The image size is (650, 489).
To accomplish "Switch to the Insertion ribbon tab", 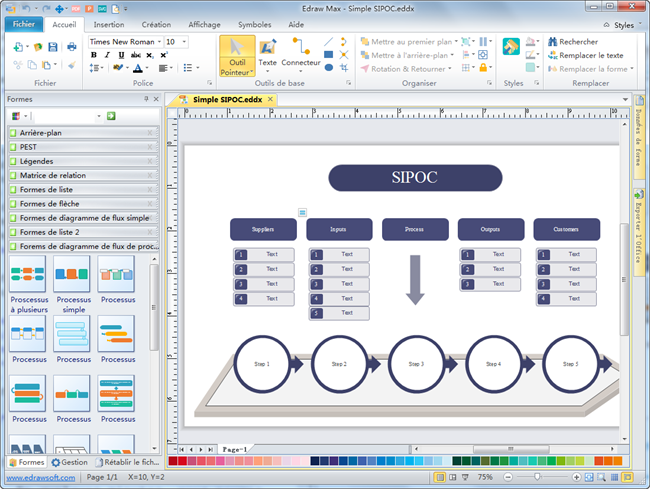I will 109,23.
